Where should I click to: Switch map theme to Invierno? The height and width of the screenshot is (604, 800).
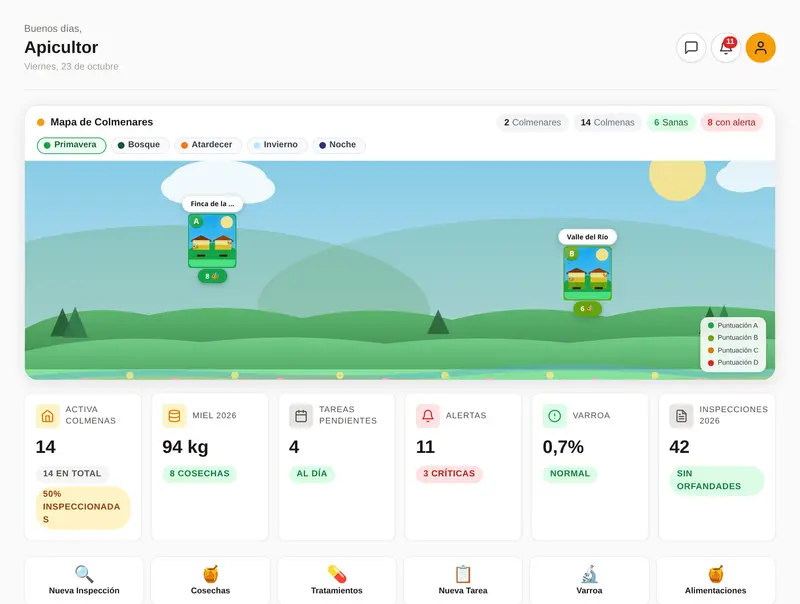[277, 145]
